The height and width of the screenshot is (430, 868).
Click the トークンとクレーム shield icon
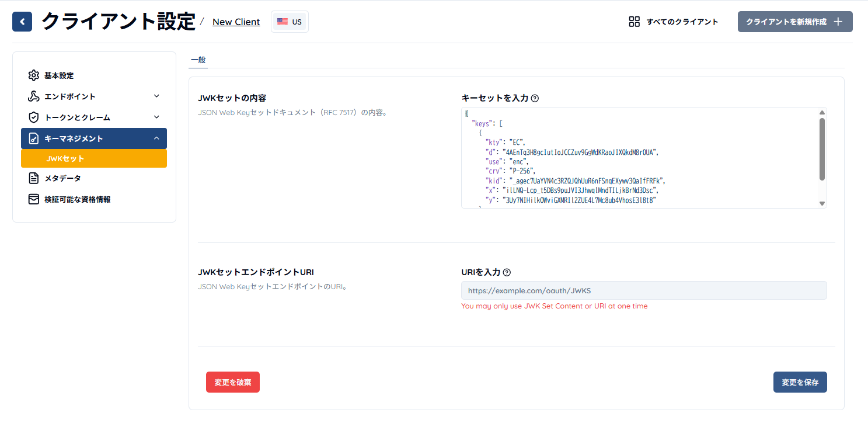34,117
